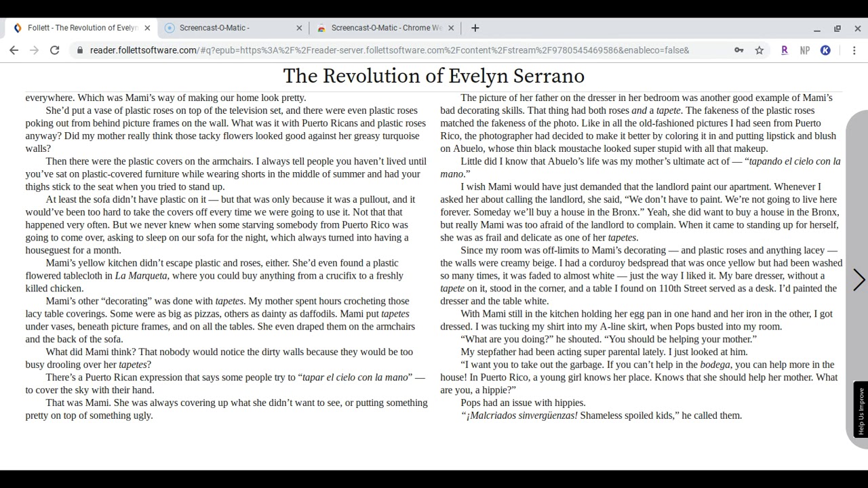Close the first Screencast-O-Matic tab

299,28
